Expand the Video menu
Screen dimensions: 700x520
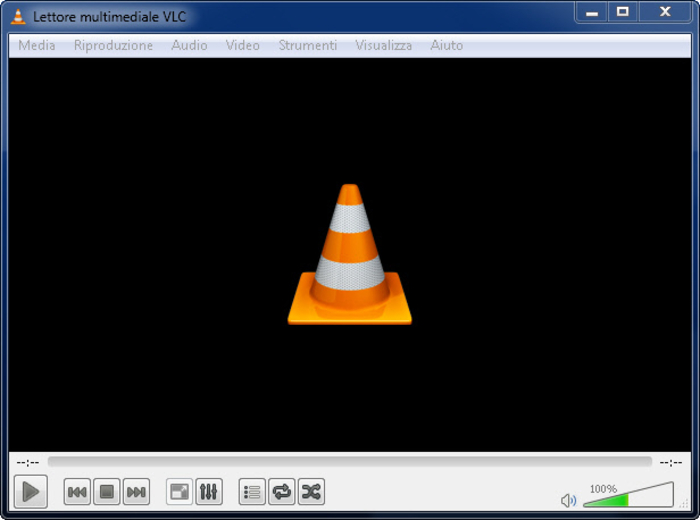pyautogui.click(x=242, y=45)
